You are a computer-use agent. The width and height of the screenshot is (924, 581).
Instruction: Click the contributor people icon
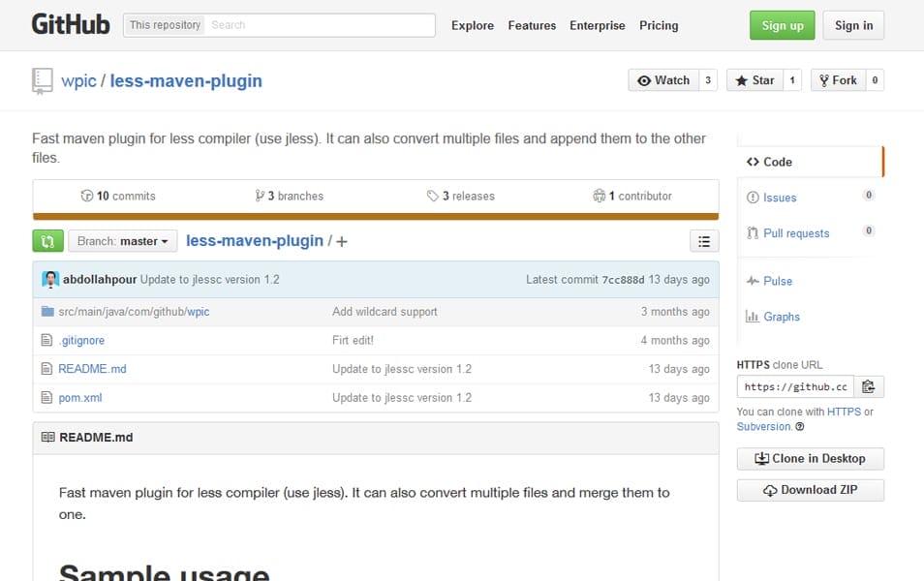pyautogui.click(x=599, y=196)
